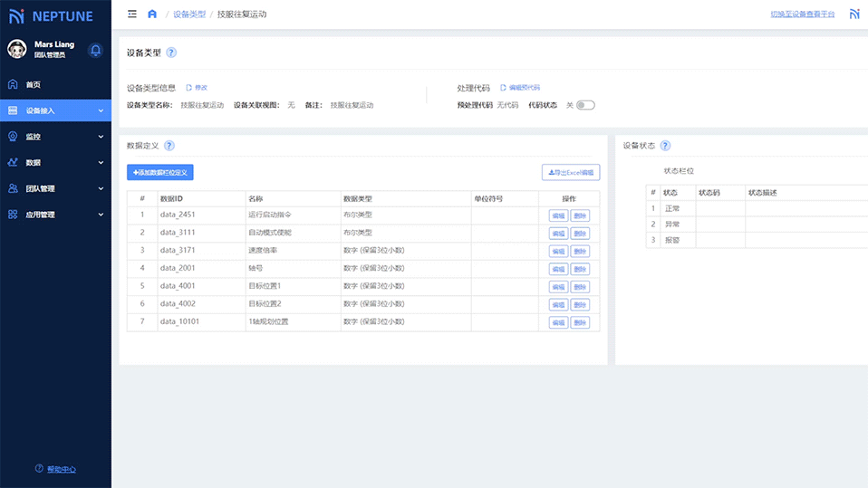This screenshot has width=868, height=488.
Task: Click the help icon beside 设备类型 title
Action: coord(171,53)
